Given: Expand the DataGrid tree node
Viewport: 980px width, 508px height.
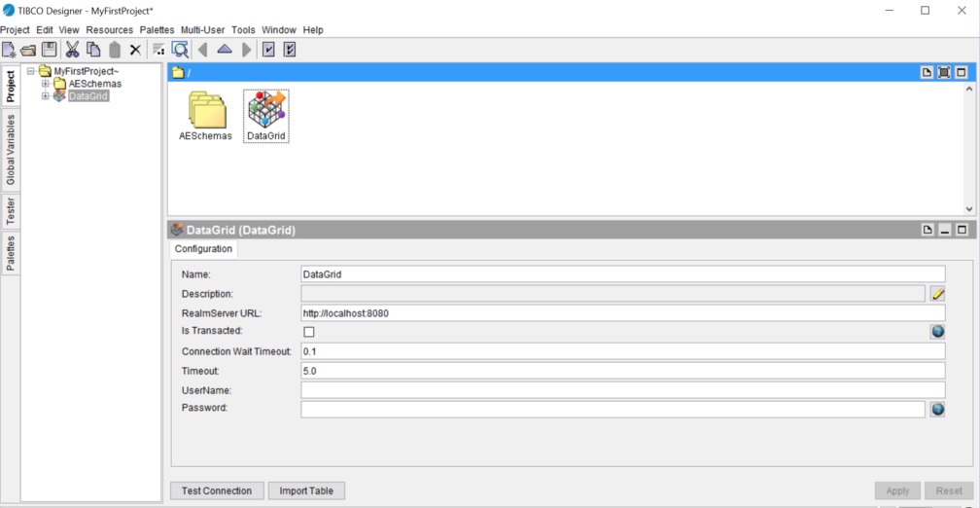Looking at the screenshot, I should point(46,96).
